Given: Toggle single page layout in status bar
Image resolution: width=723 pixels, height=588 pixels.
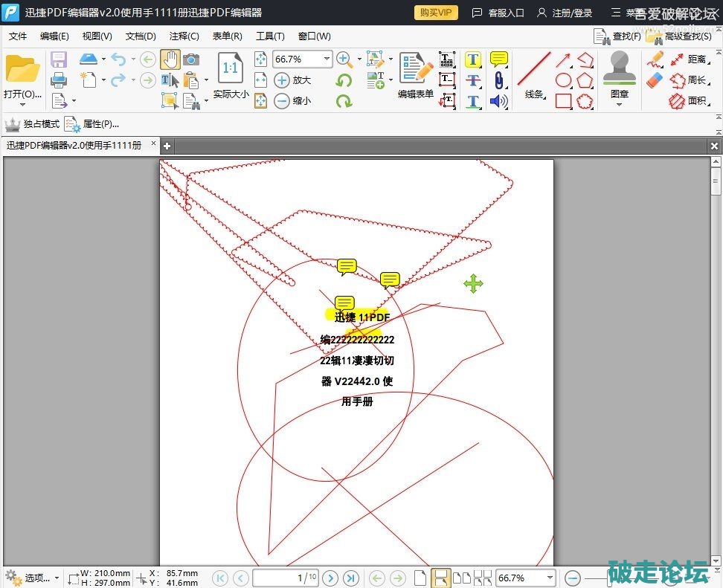Looking at the screenshot, I should 420,578.
